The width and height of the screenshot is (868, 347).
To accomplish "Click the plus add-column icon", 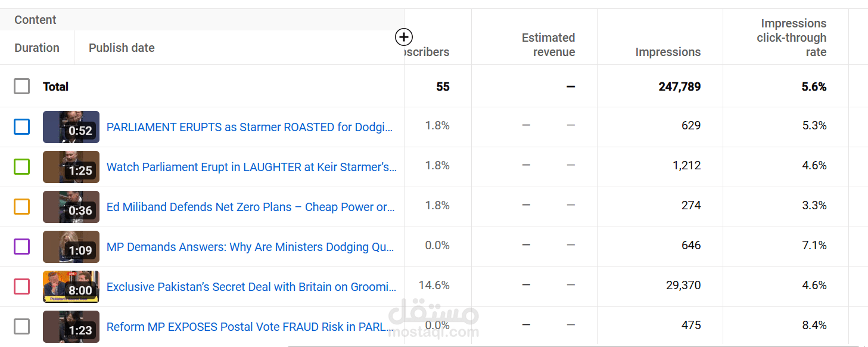I will pos(404,37).
